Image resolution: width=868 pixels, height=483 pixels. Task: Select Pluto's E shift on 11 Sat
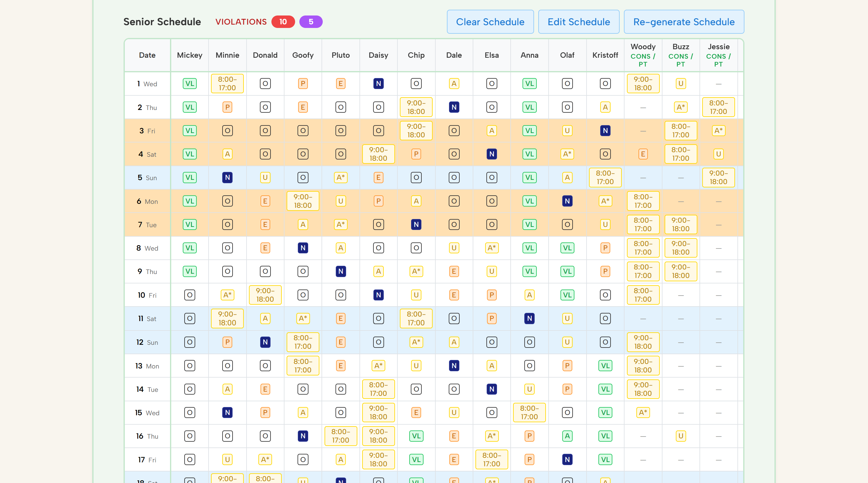click(x=341, y=318)
